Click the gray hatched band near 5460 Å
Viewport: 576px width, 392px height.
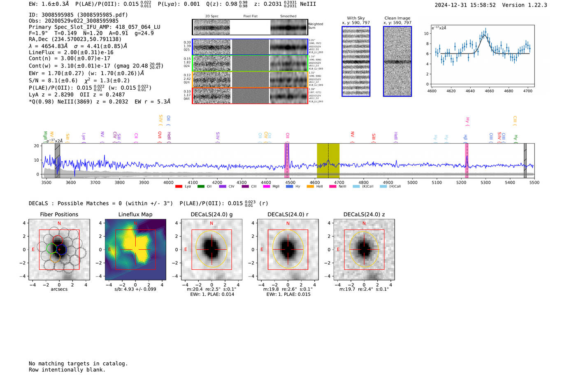coord(525,161)
